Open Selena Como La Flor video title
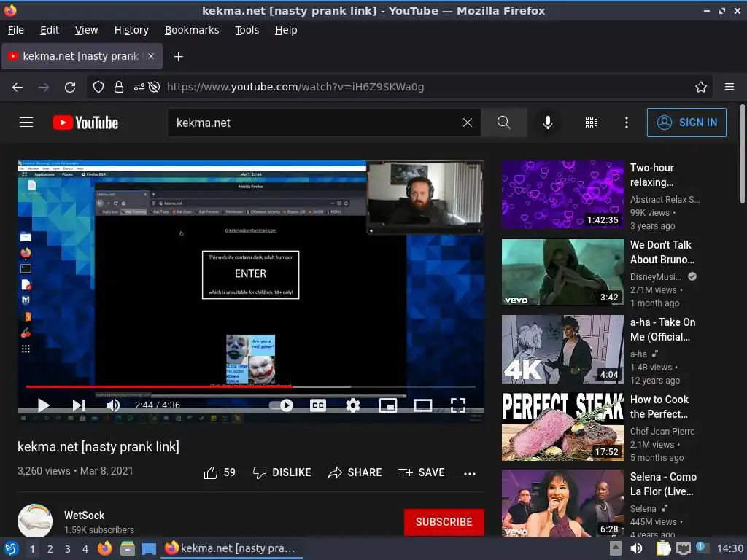The image size is (747, 560). (663, 484)
